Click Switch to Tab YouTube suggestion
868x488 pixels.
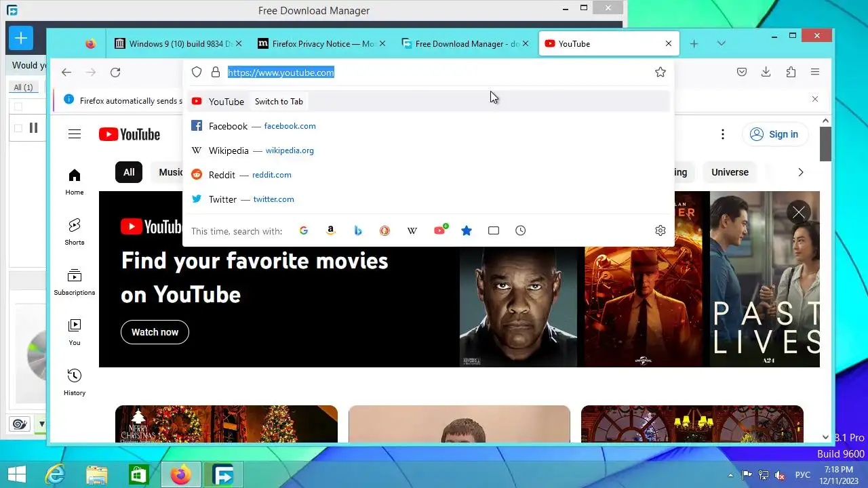click(429, 102)
